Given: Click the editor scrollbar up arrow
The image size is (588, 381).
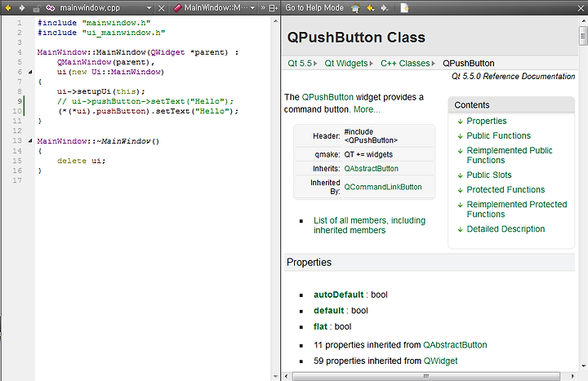Looking at the screenshot, I should coord(276,21).
